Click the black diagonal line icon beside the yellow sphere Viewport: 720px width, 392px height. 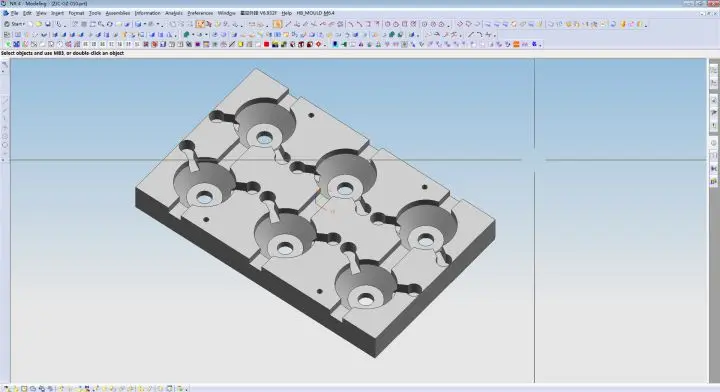point(232,45)
